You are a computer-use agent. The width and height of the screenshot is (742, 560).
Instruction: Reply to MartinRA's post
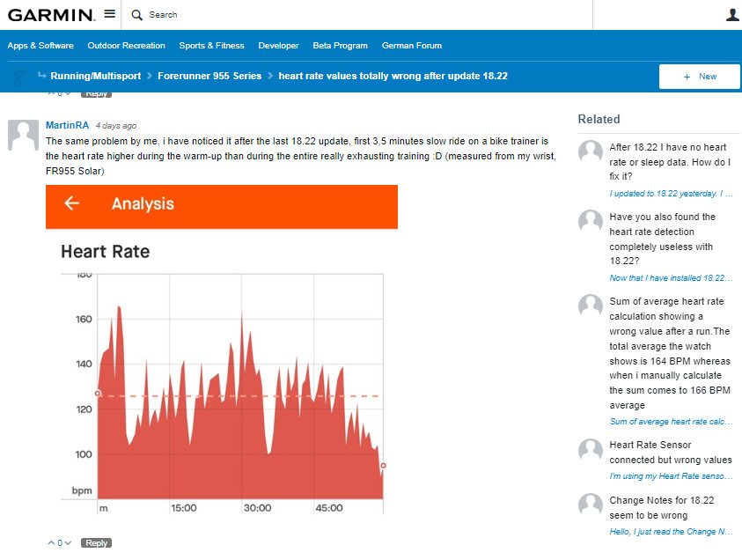(96, 543)
